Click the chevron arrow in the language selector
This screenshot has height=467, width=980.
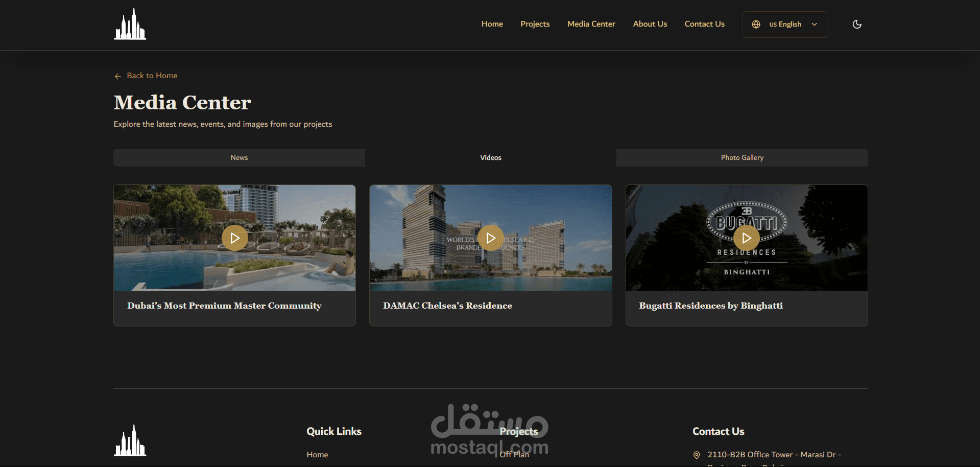(x=814, y=24)
